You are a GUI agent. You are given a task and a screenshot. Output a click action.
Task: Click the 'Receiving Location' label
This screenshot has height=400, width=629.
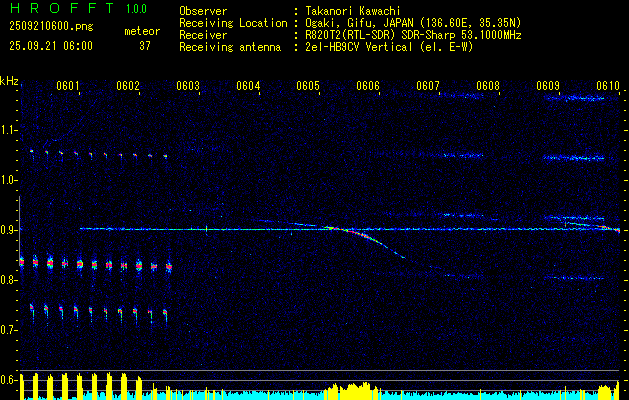point(233,23)
